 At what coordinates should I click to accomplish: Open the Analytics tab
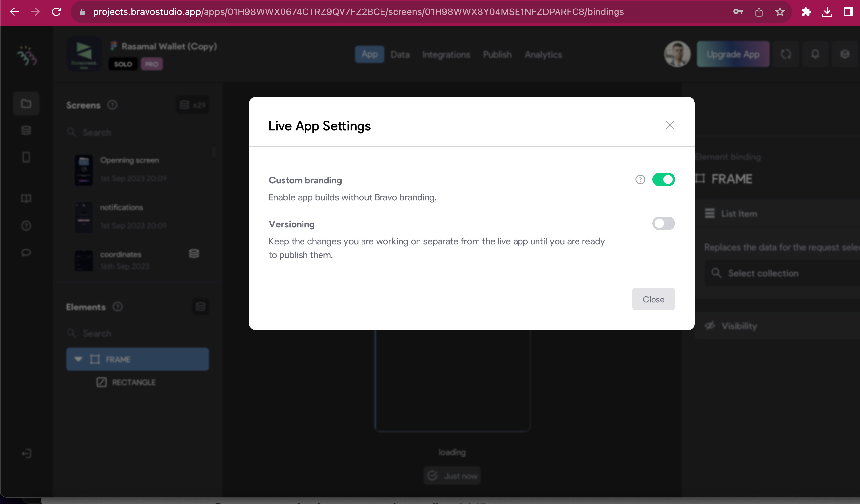pos(543,55)
